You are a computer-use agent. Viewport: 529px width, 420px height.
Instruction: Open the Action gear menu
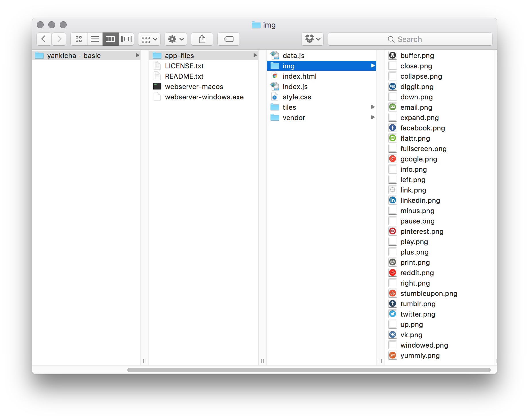[x=176, y=39]
